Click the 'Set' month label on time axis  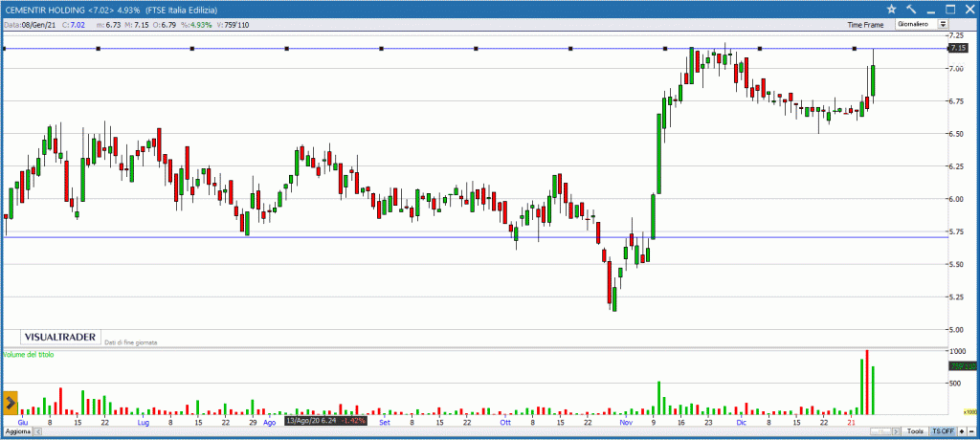pyautogui.click(x=385, y=423)
